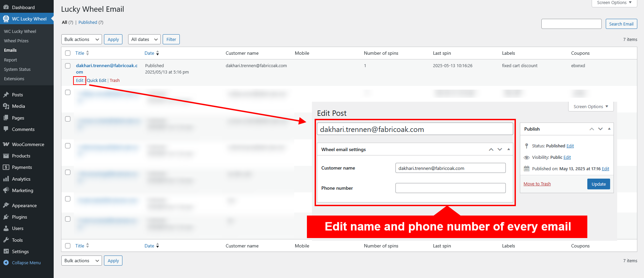644x278 pixels.
Task: Click the Posts pushpin icon
Action: click(6, 95)
